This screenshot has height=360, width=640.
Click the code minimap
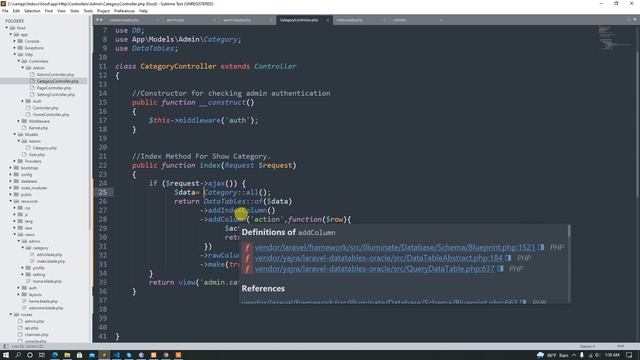(x=616, y=38)
